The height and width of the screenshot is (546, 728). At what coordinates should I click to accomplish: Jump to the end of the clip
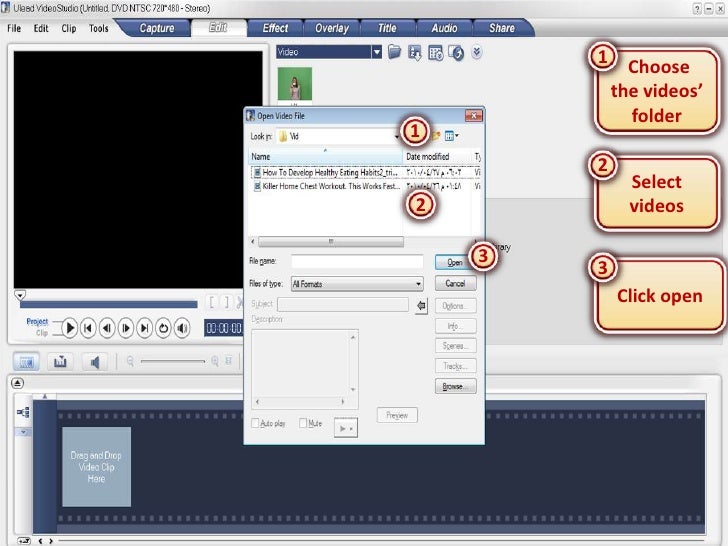[x=144, y=328]
